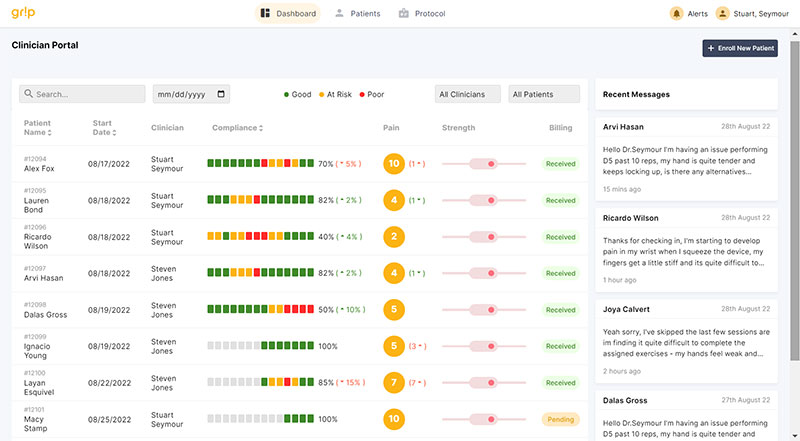Image resolution: width=800 pixels, height=441 pixels.
Task: Sort by Compliance column arrows
Action: (x=261, y=128)
